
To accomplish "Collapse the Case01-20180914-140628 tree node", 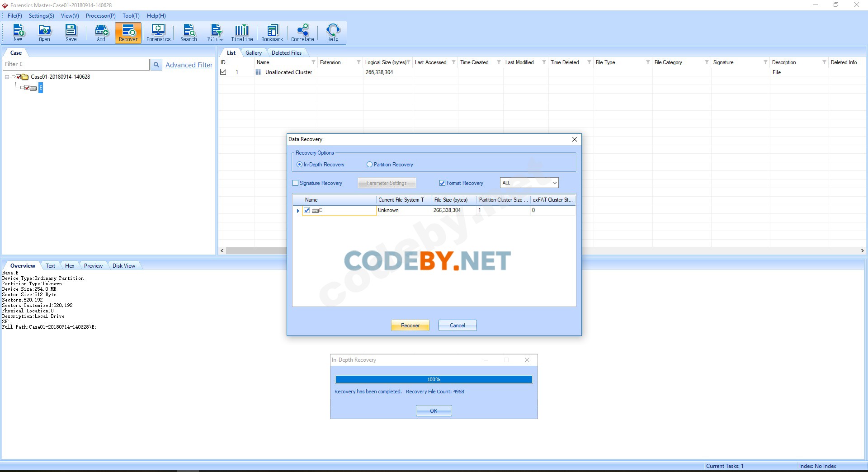I will (7, 77).
